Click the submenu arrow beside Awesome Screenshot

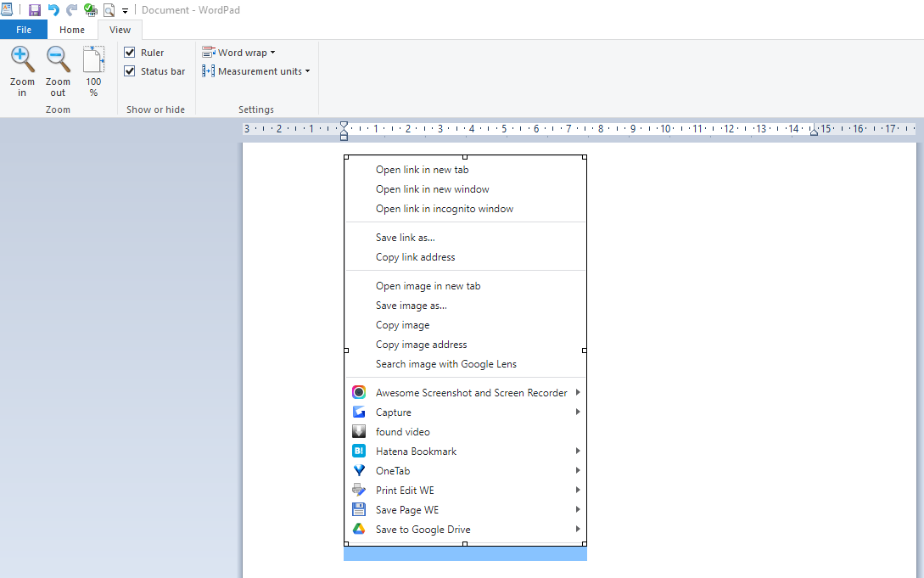[578, 392]
